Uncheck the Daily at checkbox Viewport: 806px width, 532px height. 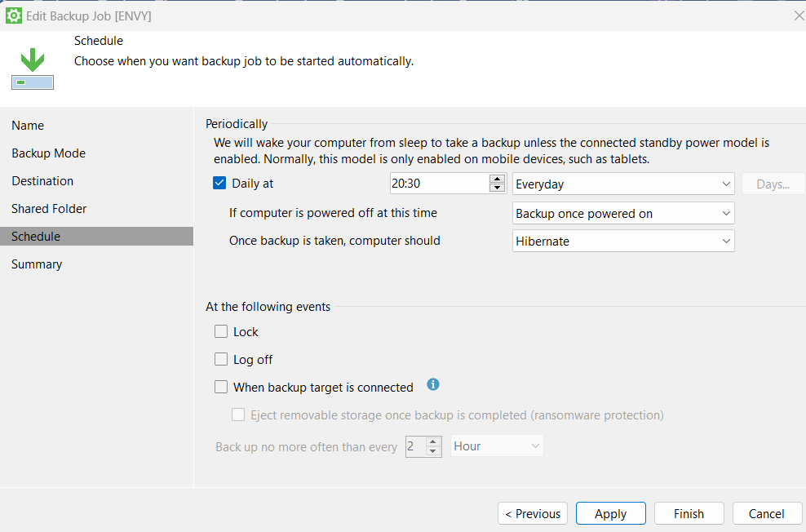pos(219,184)
